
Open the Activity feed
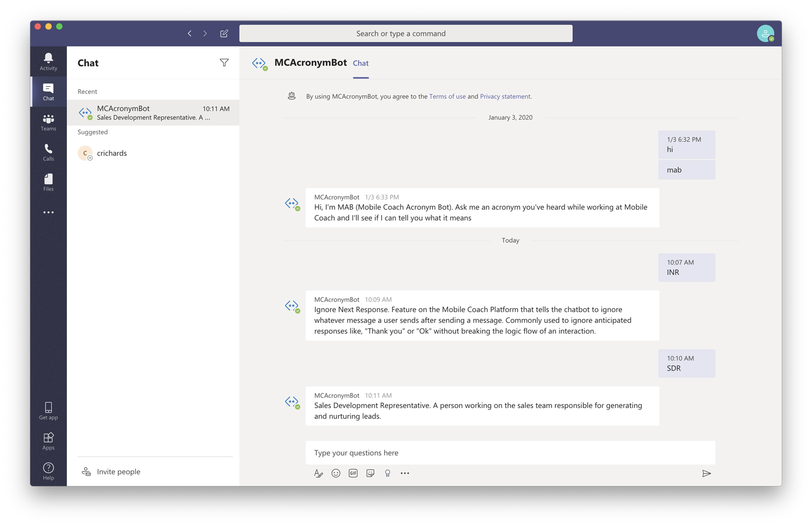[x=49, y=61]
